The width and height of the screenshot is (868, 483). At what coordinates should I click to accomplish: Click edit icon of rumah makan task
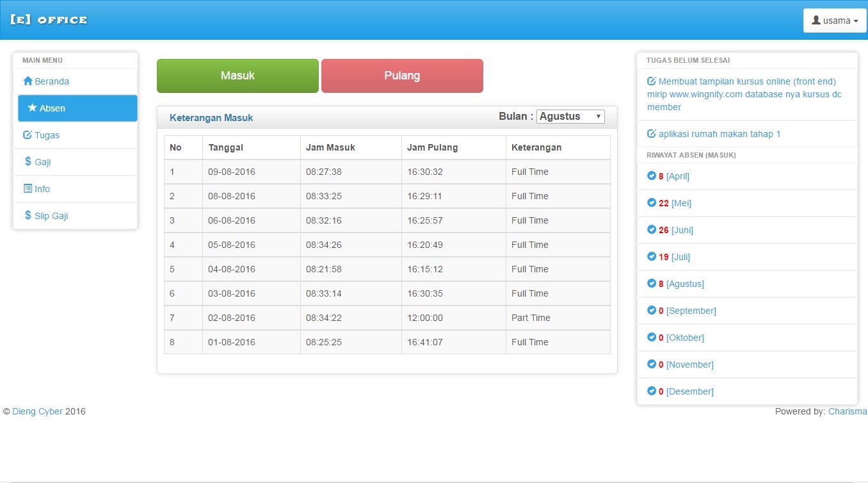[x=652, y=134]
